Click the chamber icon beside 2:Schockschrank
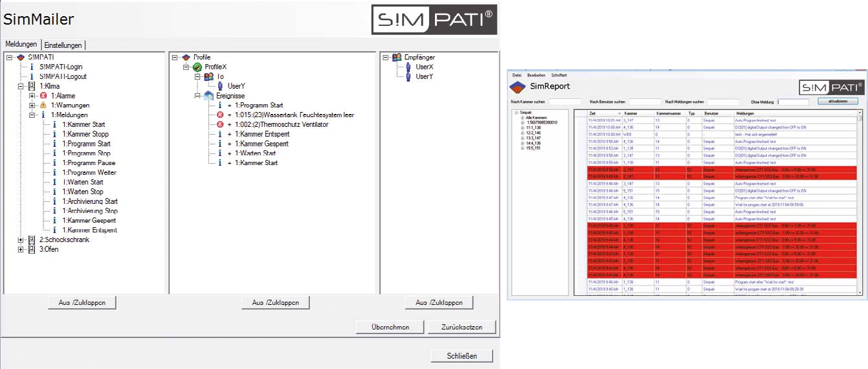The image size is (868, 369). [x=32, y=240]
